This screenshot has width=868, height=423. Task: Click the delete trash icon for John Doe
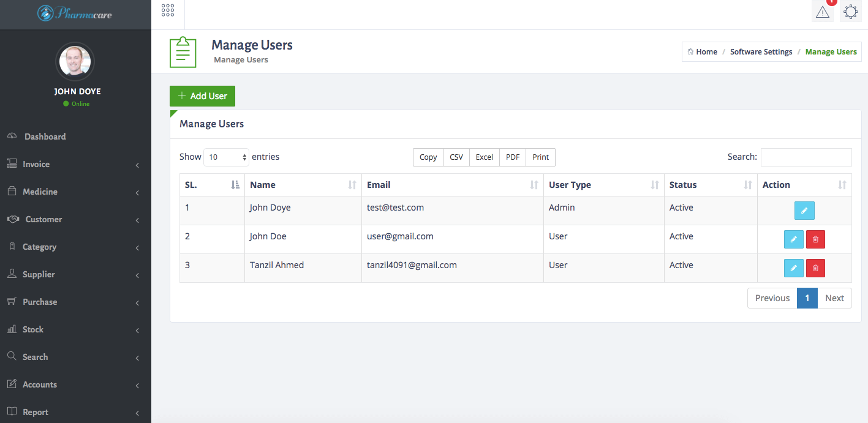(x=815, y=239)
